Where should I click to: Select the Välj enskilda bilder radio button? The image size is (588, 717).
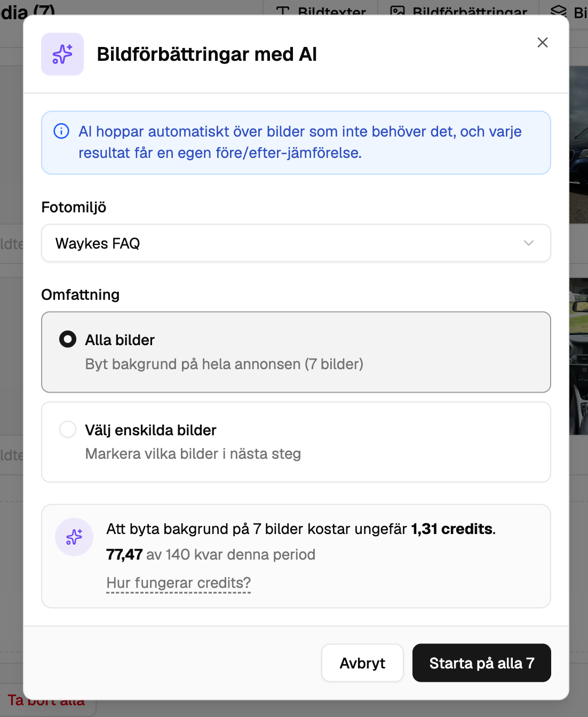click(68, 429)
